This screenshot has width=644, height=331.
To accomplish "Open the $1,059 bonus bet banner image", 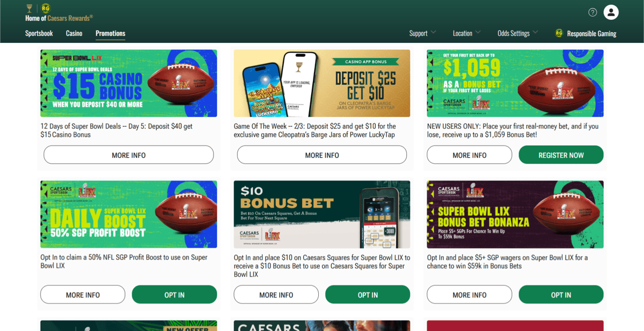I will point(515,83).
